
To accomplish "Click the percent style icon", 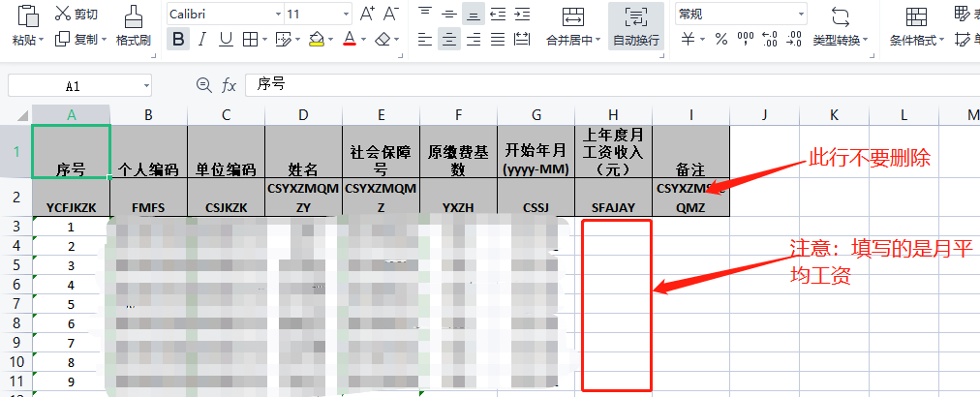I will point(720,40).
